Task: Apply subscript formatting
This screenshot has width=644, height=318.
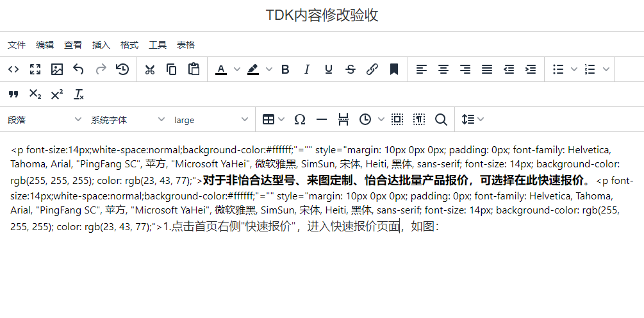Action: tap(35, 94)
